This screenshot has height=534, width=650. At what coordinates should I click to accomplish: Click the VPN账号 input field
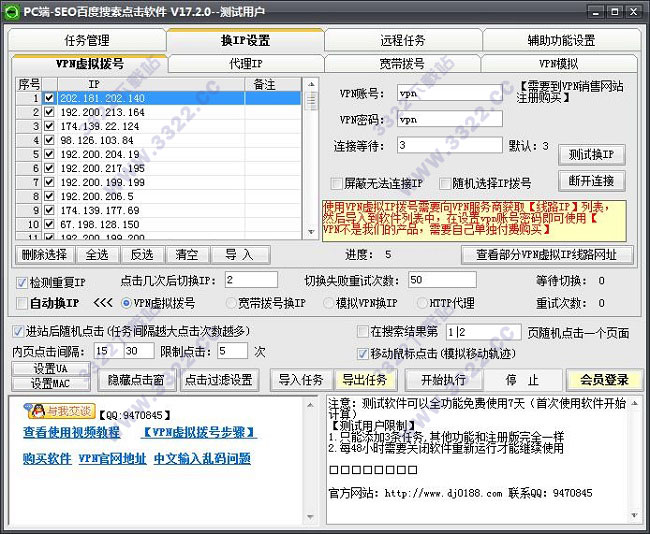[x=449, y=93]
